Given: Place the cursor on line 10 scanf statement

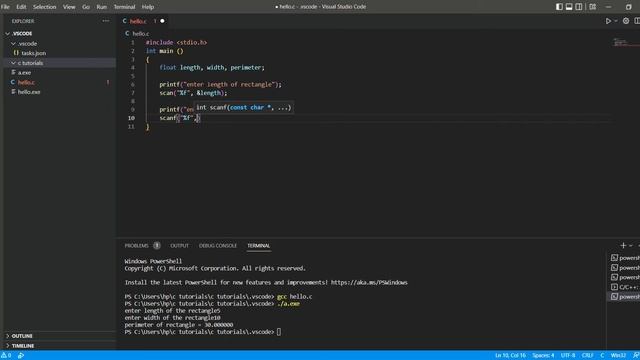Looking at the screenshot, I should [x=180, y=118].
